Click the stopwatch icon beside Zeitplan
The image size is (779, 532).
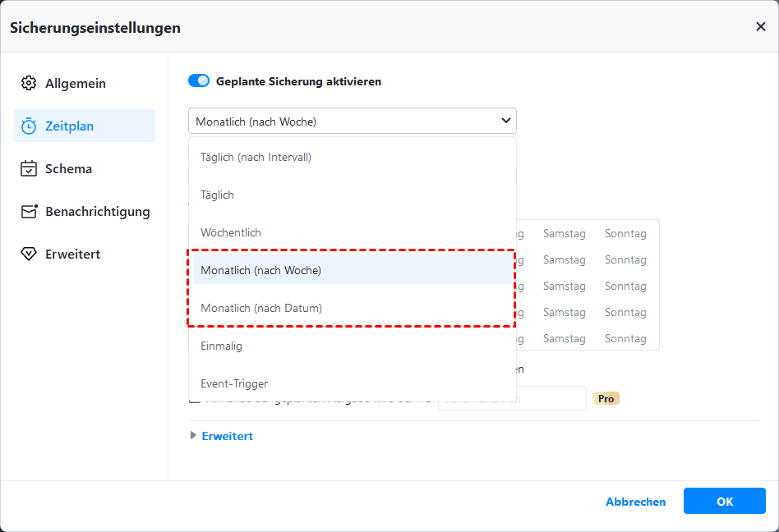coord(29,126)
